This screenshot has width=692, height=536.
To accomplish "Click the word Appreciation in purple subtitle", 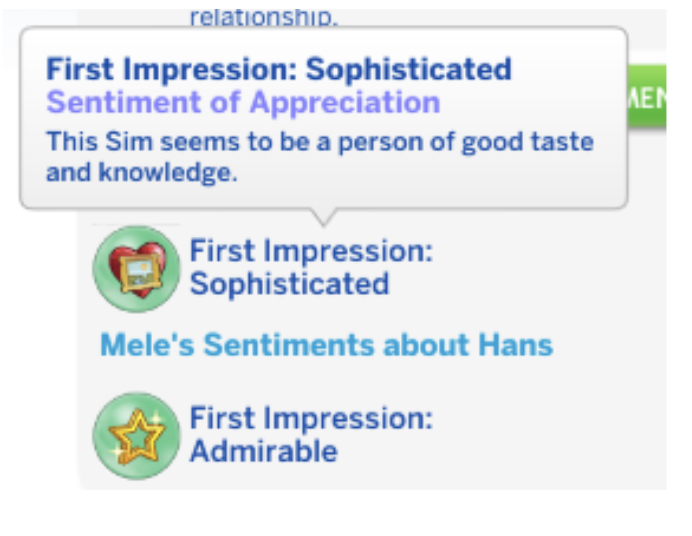I will [x=345, y=103].
